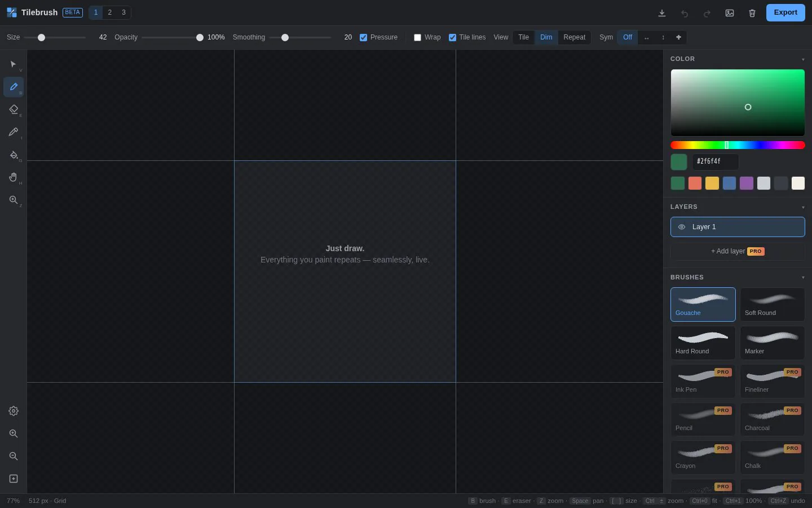Pick the cream white preset swatch
Screen dimensions: 812x508
pyautogui.click(x=798, y=183)
